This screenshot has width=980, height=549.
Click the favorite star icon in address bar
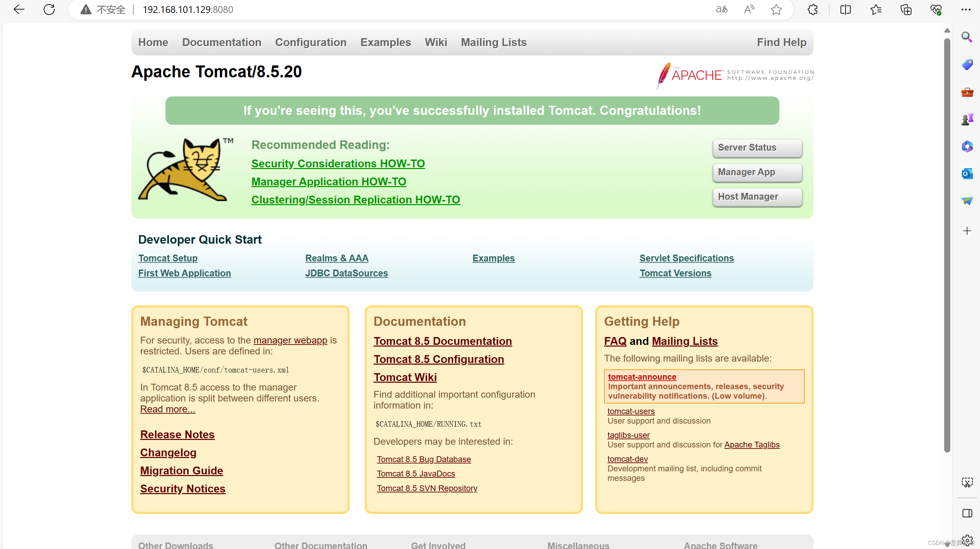(776, 10)
